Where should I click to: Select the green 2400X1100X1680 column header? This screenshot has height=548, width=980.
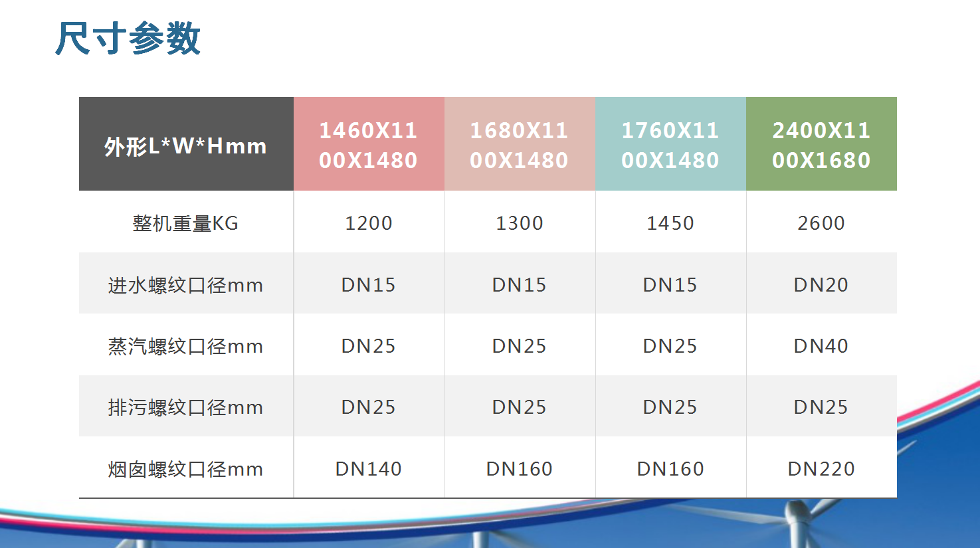pos(821,145)
